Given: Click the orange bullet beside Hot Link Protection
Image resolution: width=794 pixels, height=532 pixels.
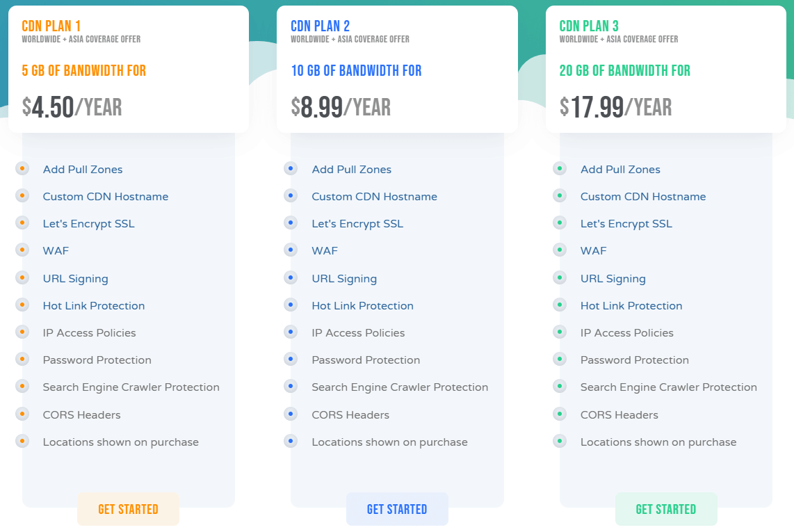Looking at the screenshot, I should [22, 304].
